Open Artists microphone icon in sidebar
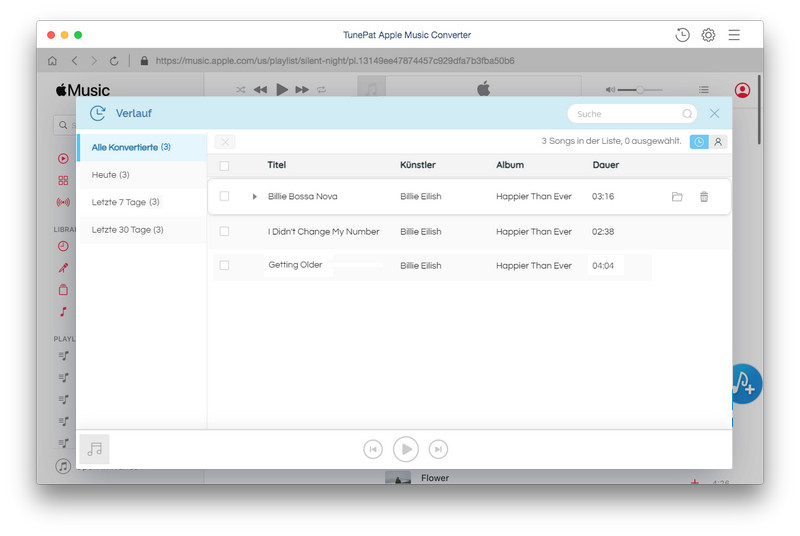 63,268
